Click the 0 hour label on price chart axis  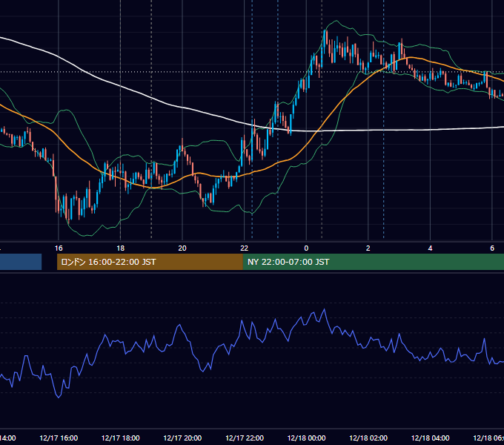(x=306, y=248)
